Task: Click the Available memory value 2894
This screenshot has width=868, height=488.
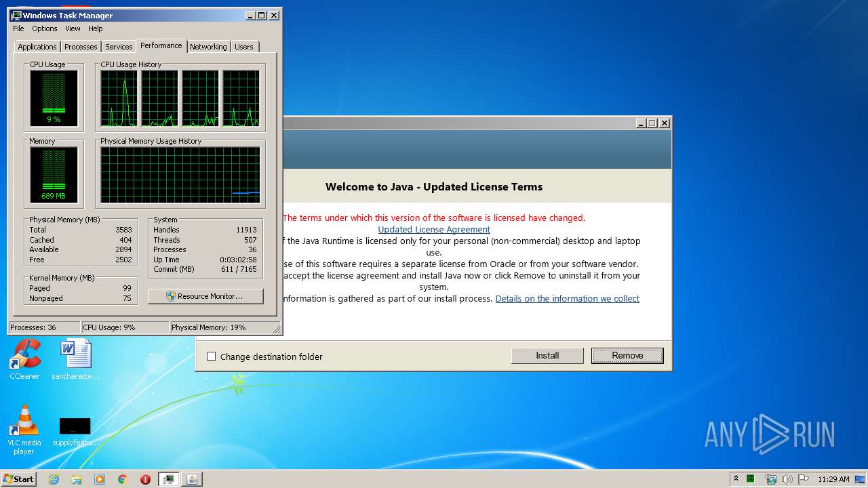Action: (123, 249)
